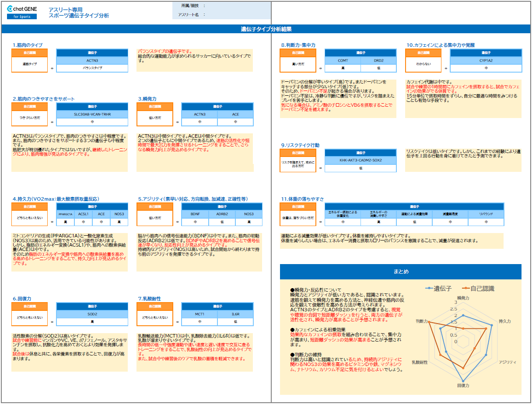Select the BDNF gene cell
The height and width of the screenshot is (404, 532).
click(x=195, y=214)
